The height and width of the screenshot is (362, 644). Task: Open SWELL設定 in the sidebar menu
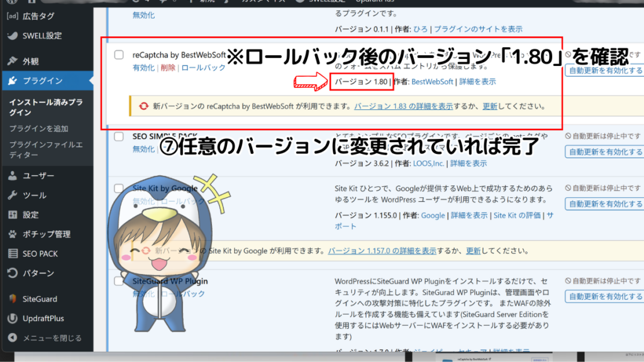tap(42, 36)
